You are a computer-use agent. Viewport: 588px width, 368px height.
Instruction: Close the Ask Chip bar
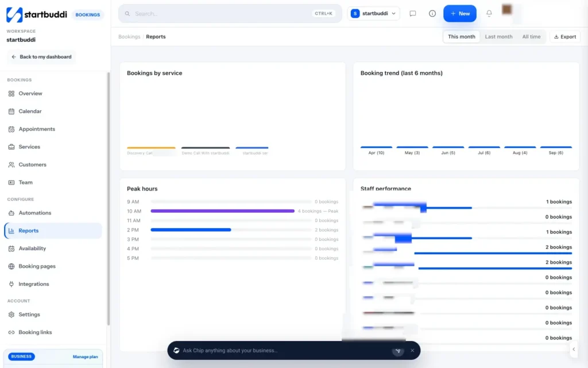point(412,350)
